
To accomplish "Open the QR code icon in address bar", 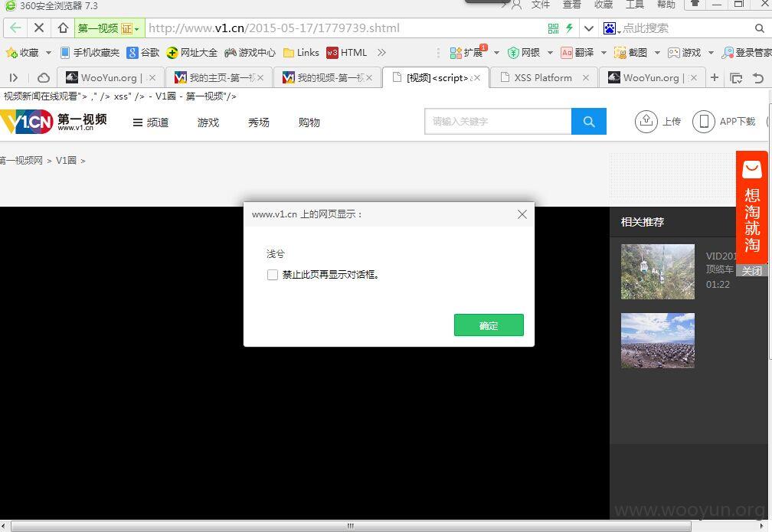I will [554, 28].
